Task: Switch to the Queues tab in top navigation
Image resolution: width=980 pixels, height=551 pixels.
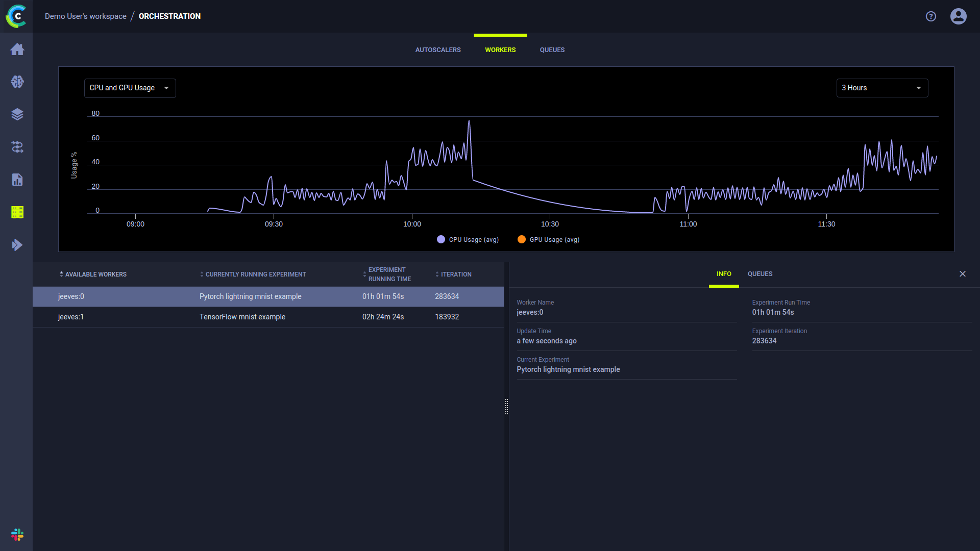Action: pyautogui.click(x=552, y=50)
